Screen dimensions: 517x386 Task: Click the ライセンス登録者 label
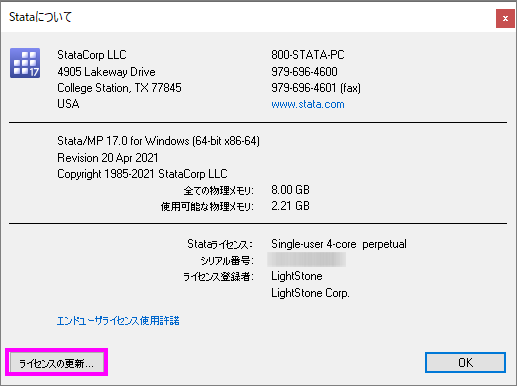pyautogui.click(x=218, y=277)
